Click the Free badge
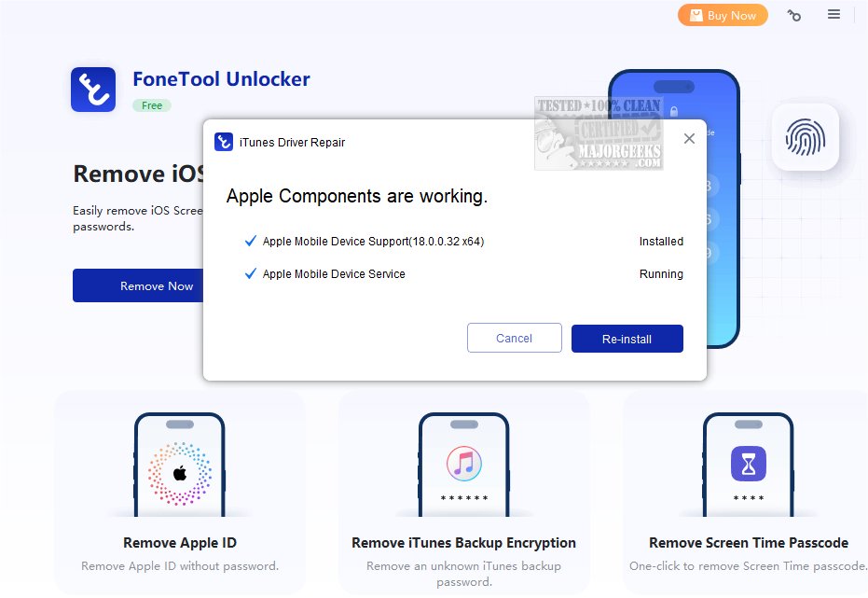Viewport: 868px width, 598px height. point(152,105)
